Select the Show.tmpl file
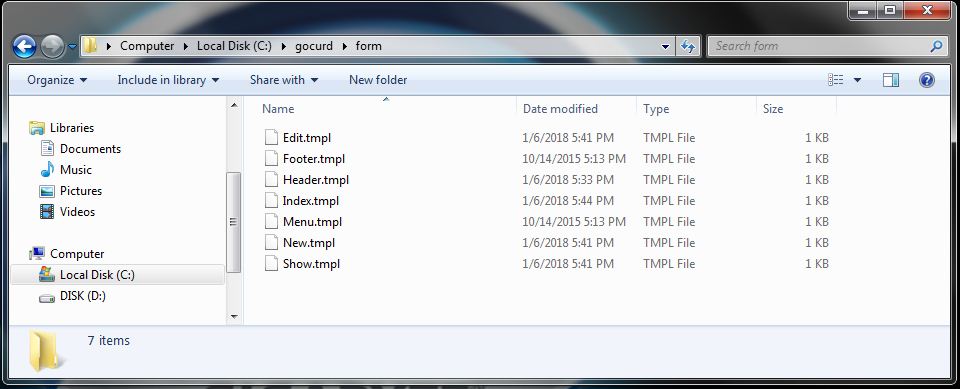Screen dimensions: 960x389 click(311, 263)
